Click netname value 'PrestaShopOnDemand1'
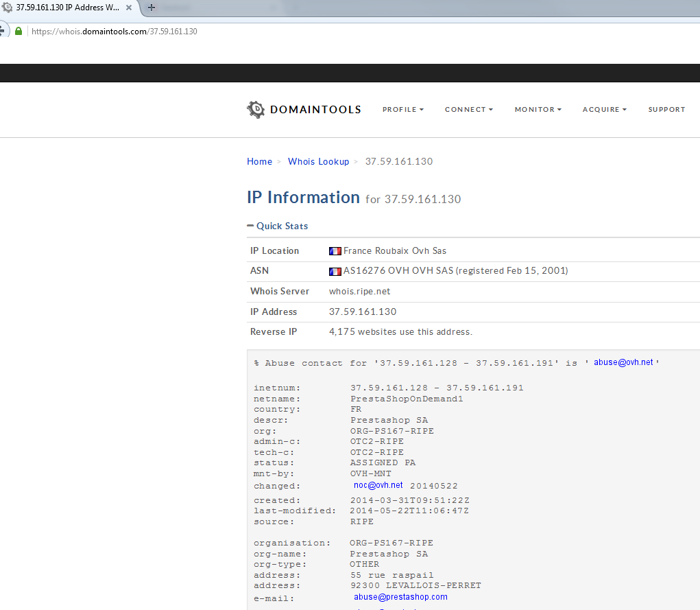Viewport: 700px width, 610px height. (407, 399)
